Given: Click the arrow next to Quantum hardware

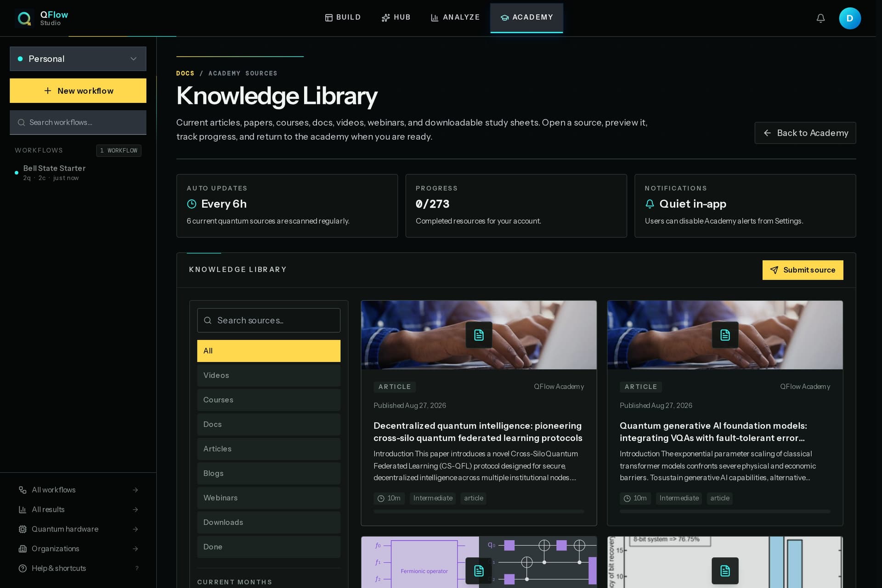Looking at the screenshot, I should [136, 529].
